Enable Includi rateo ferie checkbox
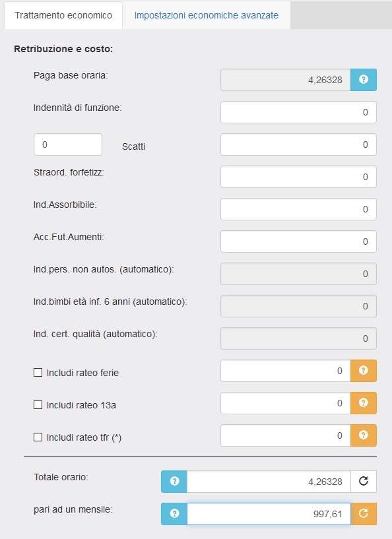This screenshot has width=392, height=539. pyautogui.click(x=38, y=372)
